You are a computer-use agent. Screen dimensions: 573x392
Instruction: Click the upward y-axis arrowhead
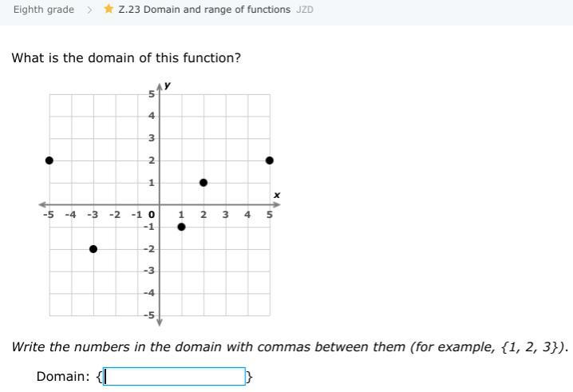(x=160, y=85)
